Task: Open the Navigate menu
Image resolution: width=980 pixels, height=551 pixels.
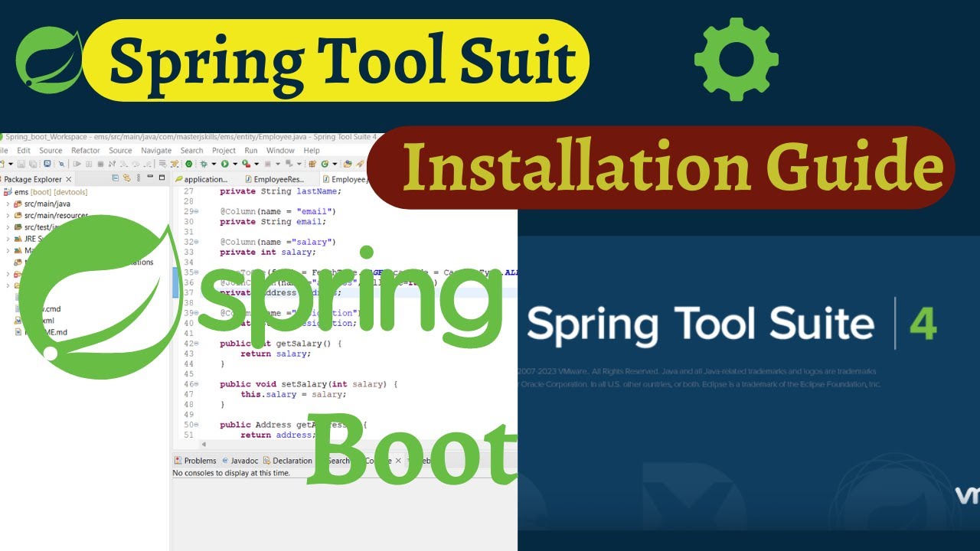Action: pyautogui.click(x=156, y=151)
